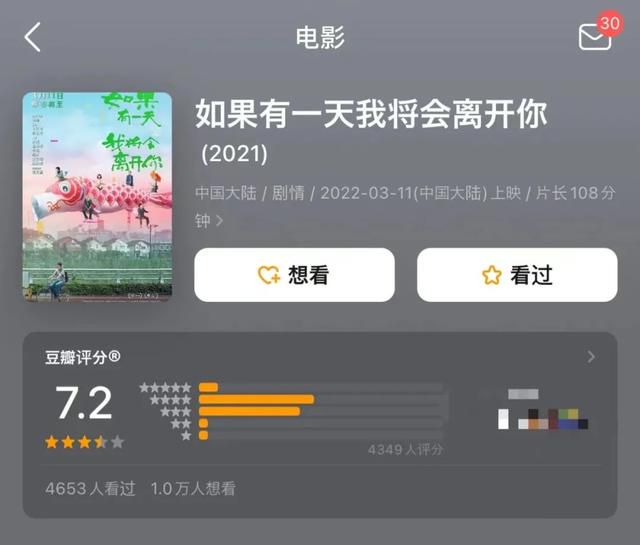Image resolution: width=640 pixels, height=545 pixels.
Task: View the 1.0万人想看 list
Action: 193,488
